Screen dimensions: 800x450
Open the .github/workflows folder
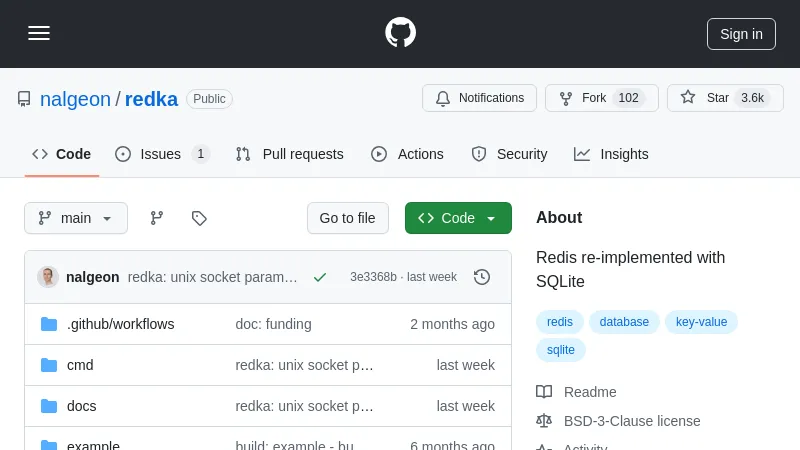tap(120, 324)
